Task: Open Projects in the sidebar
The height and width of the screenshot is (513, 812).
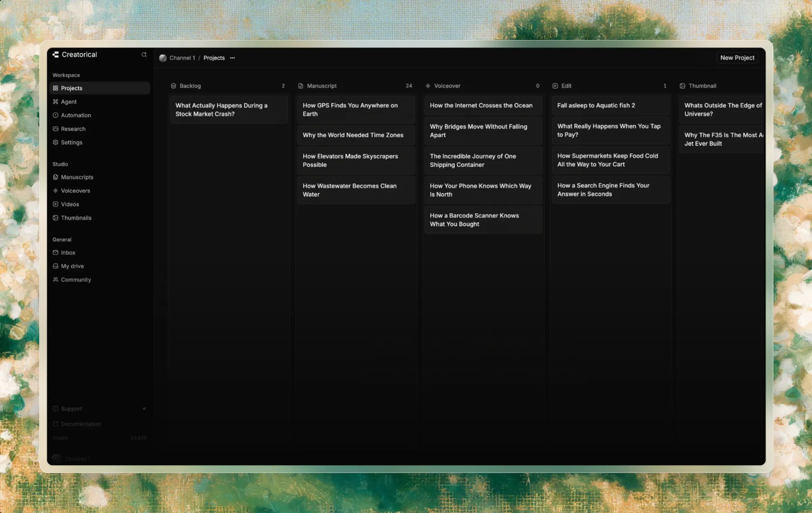Action: 99,88
